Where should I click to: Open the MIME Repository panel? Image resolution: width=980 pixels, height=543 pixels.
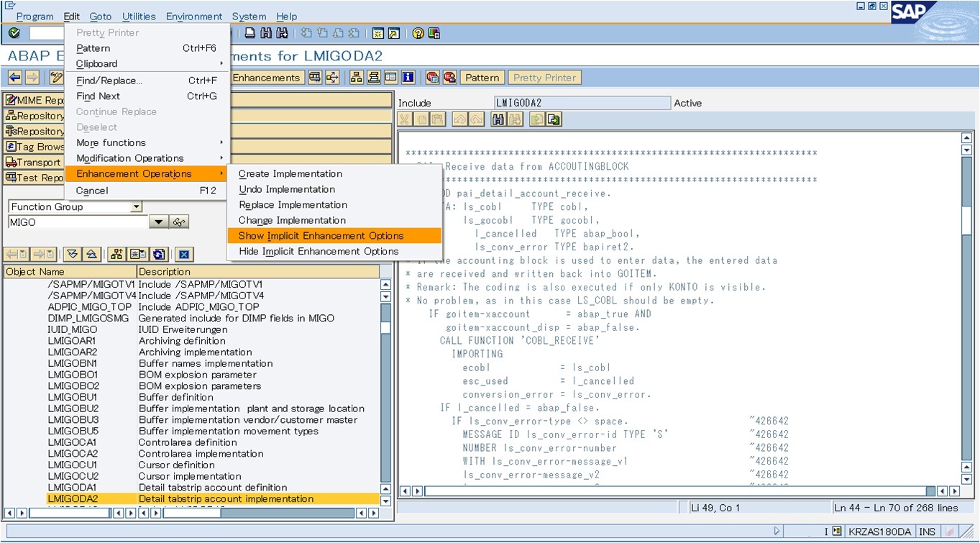pyautogui.click(x=32, y=99)
